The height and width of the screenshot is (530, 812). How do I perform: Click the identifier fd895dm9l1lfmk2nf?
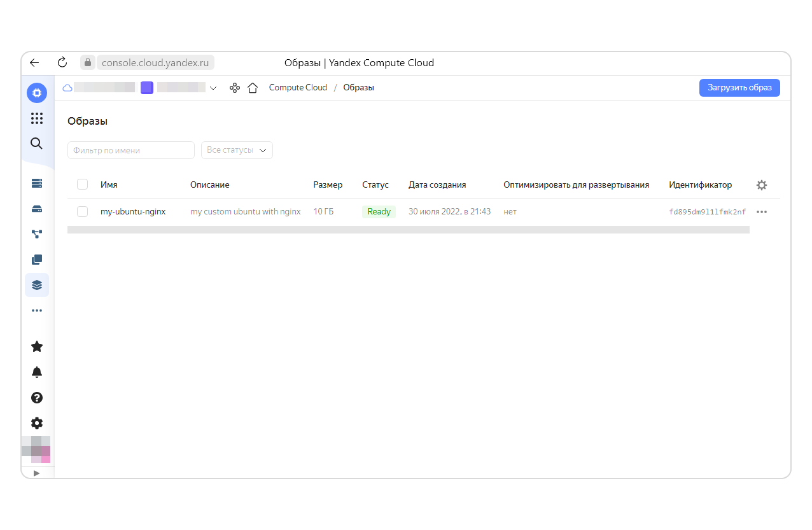coord(708,212)
